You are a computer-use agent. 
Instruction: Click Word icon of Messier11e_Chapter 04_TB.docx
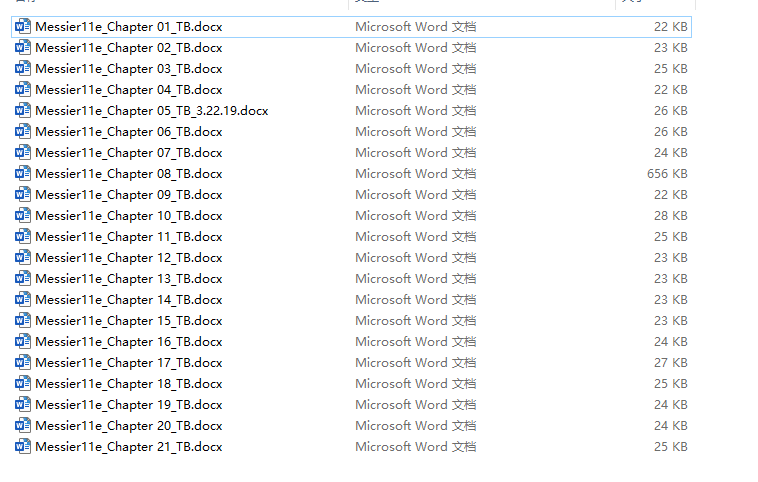click(x=23, y=89)
